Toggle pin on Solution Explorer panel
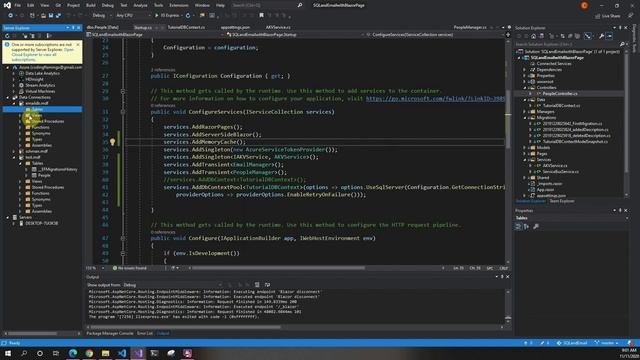The height and width of the screenshot is (360, 640). [x=620, y=28]
